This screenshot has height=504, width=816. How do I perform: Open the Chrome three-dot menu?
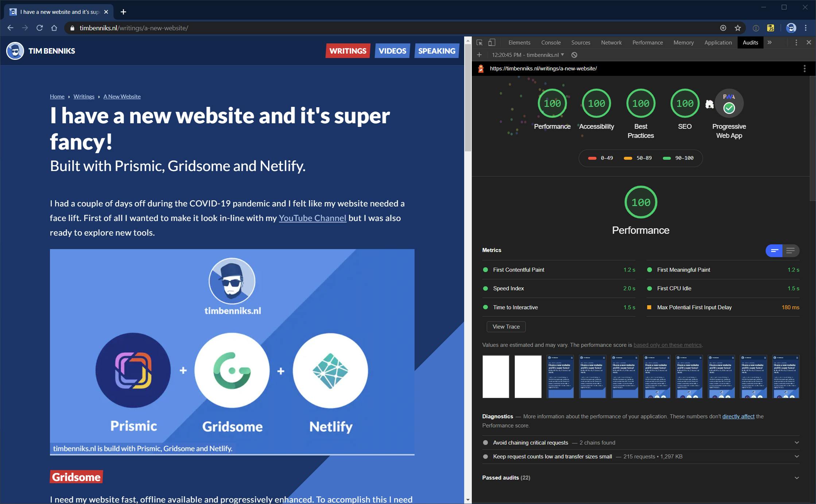coord(806,28)
